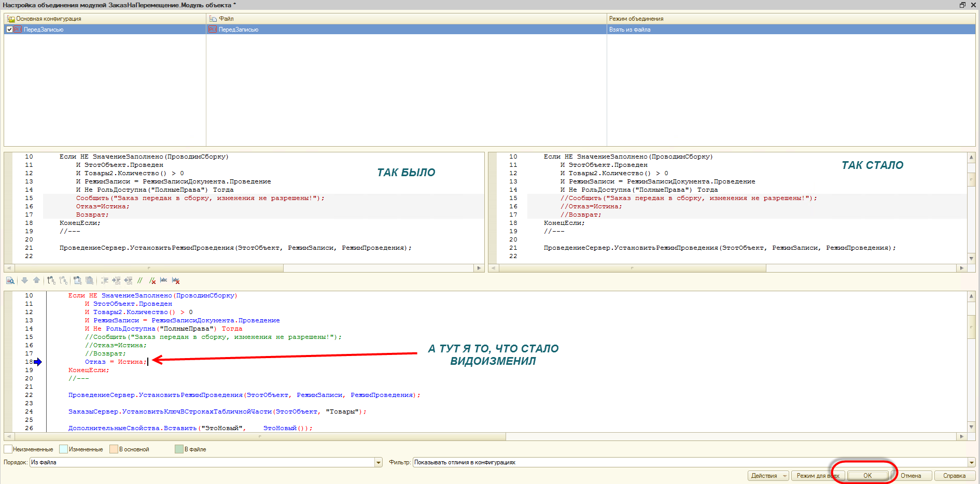Click horizontal scrollbar thumb of merged result pane
The image size is (980, 484).
coord(259,437)
